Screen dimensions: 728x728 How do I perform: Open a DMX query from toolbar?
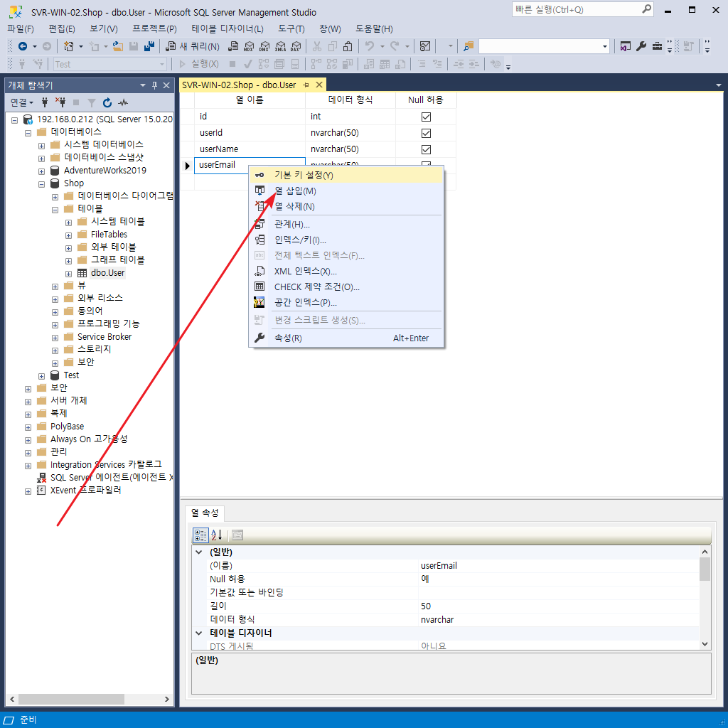coord(264,46)
